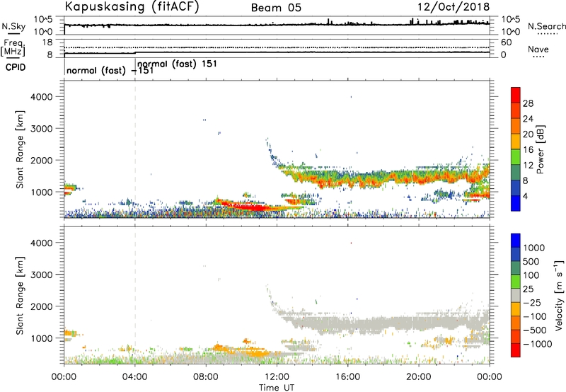Click the '10^5' label right of the sky noise panel
The height and width of the screenshot is (392, 566).
(511, 20)
